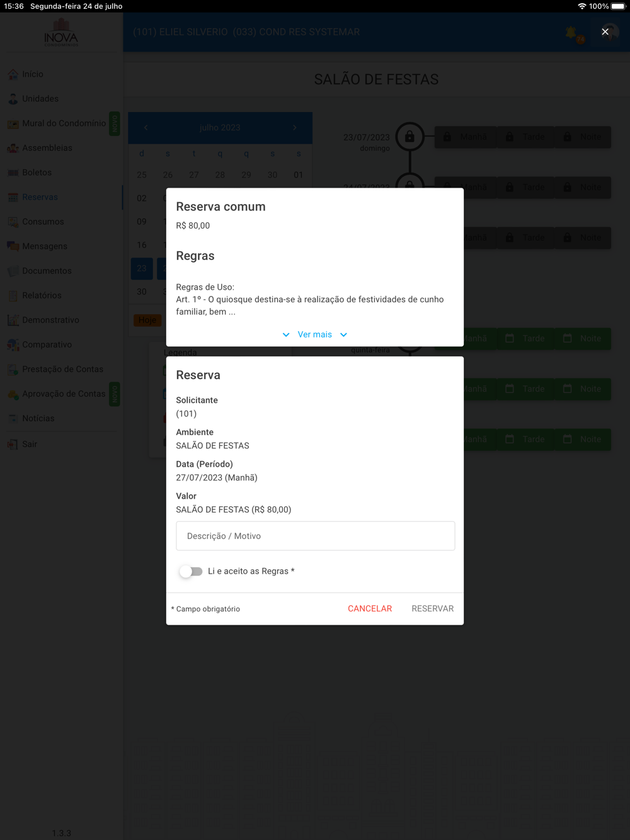The image size is (630, 840).
Task: Click the Sair exit icon
Action: 13,444
